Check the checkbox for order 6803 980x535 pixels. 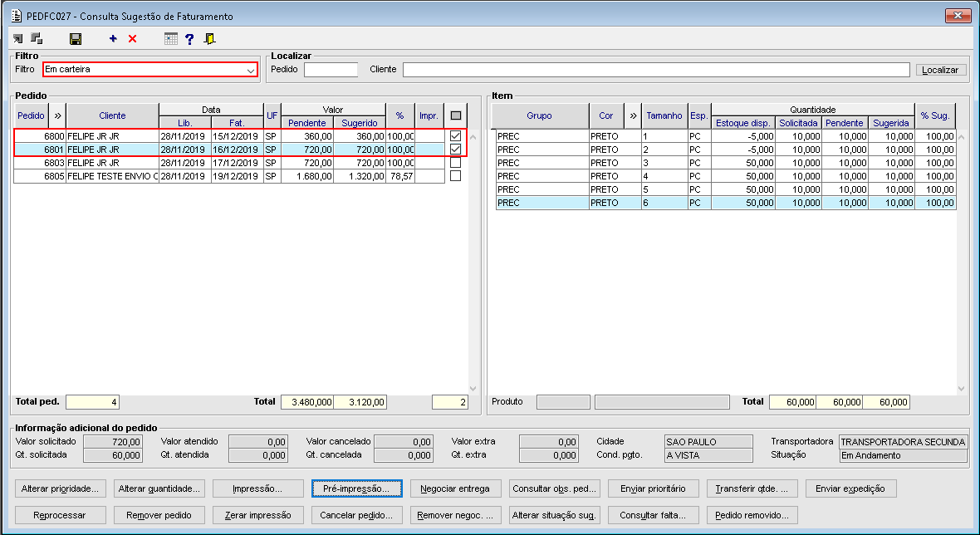[x=456, y=163]
